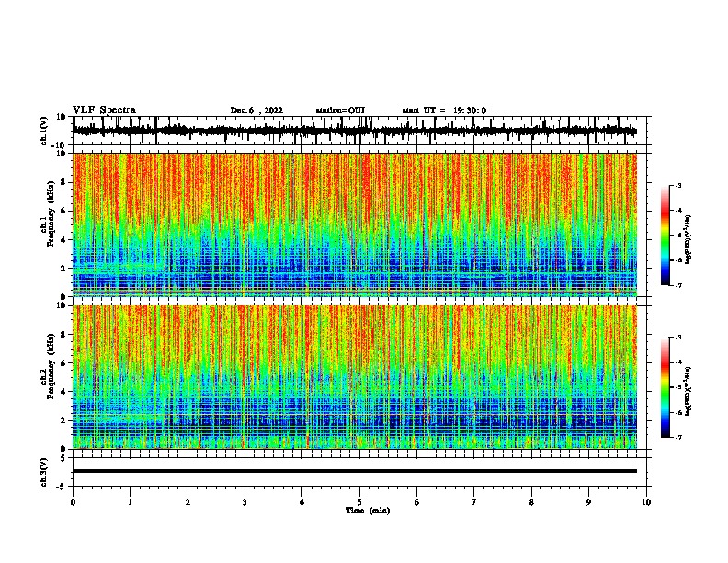Click the 4 kHz tick label of ch.1 spectrogram
Image resolution: width=728 pixels, height=563 pixels.
coord(63,240)
